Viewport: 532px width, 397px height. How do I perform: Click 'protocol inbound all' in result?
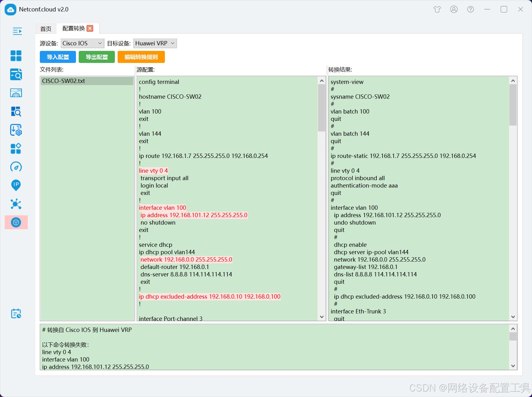tap(358, 178)
